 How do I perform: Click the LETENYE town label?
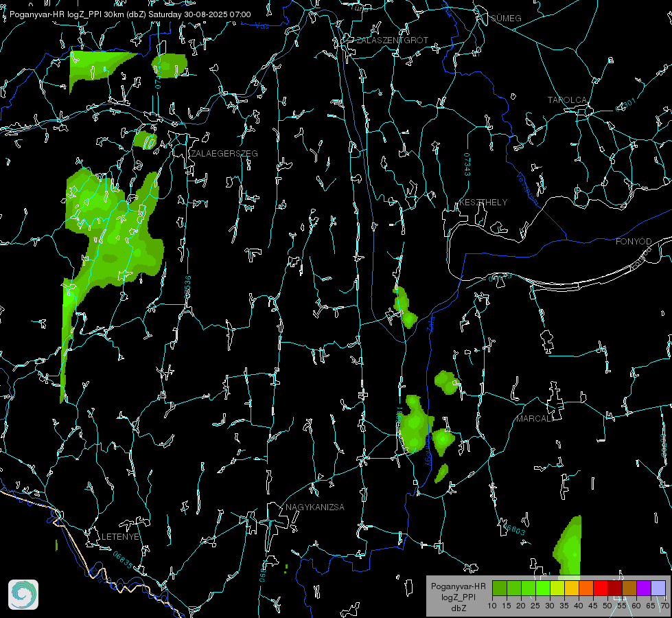pyautogui.click(x=120, y=536)
